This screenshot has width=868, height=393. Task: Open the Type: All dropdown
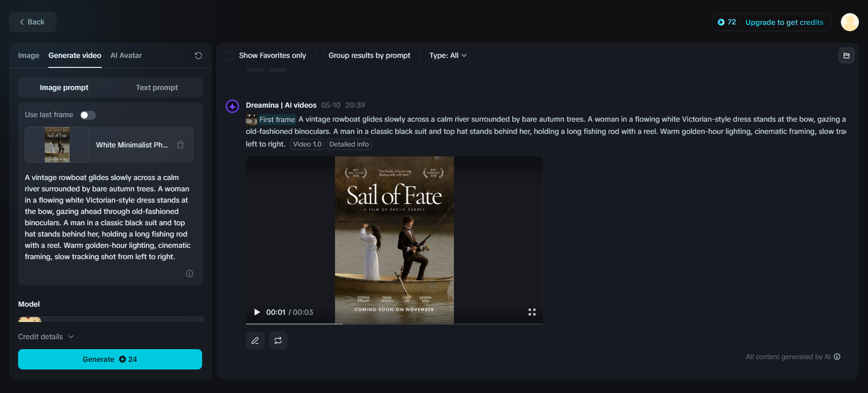(x=448, y=55)
